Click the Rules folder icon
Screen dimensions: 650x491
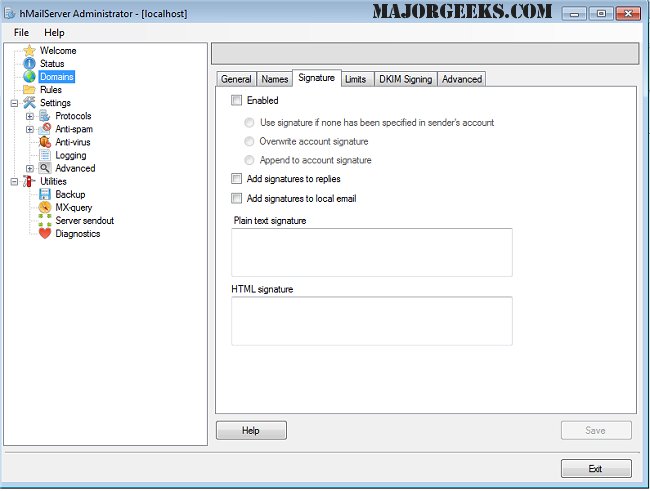[x=29, y=90]
